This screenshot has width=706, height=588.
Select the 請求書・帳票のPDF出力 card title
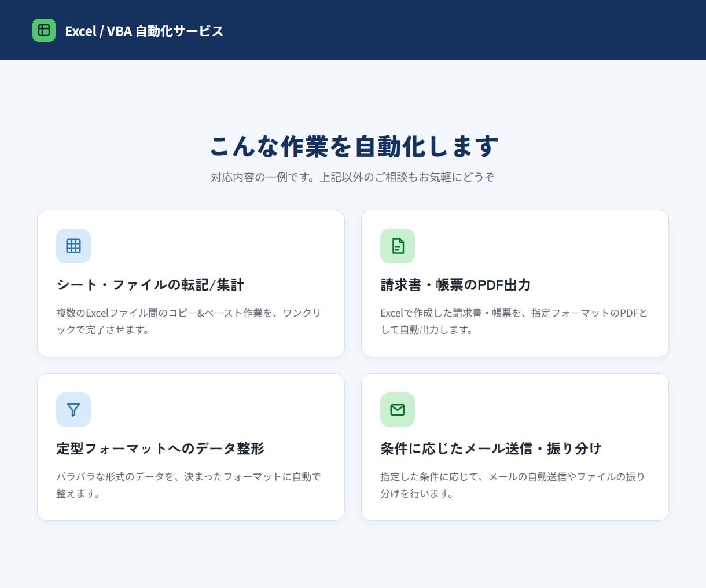click(455, 285)
